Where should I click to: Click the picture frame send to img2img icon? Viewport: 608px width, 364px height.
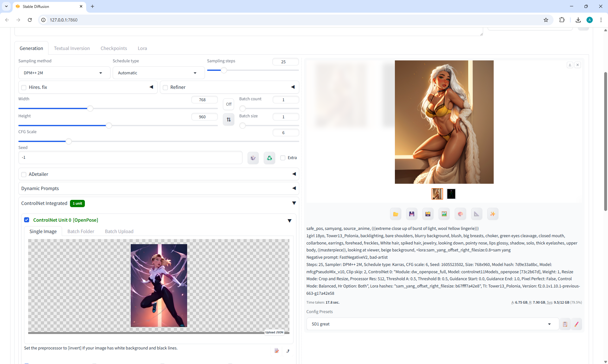[444, 214]
